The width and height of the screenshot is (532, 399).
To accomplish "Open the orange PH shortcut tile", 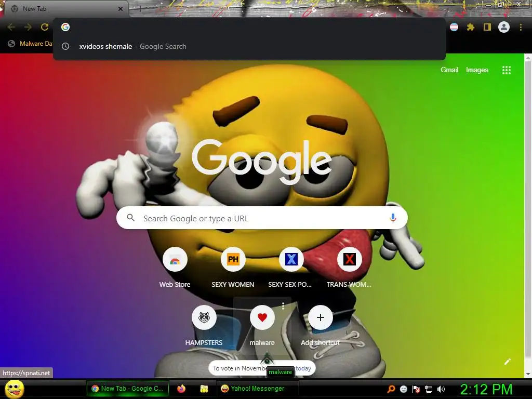I will [233, 260].
